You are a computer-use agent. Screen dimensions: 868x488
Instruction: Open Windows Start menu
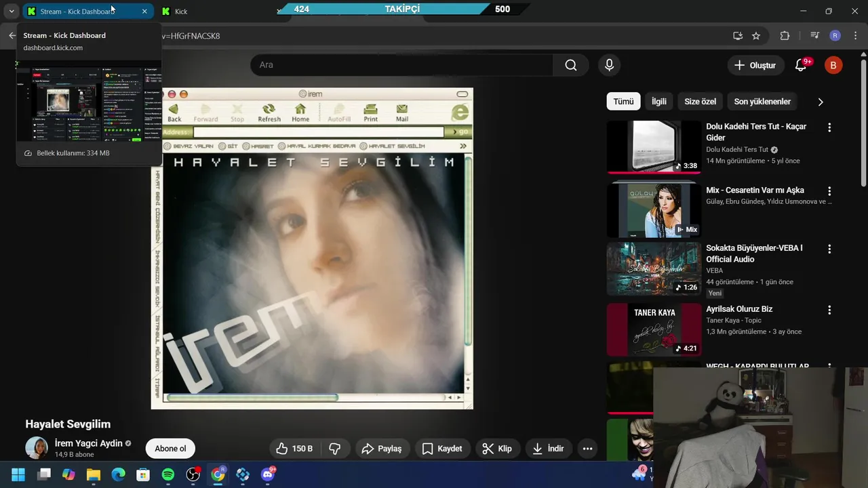point(18,474)
